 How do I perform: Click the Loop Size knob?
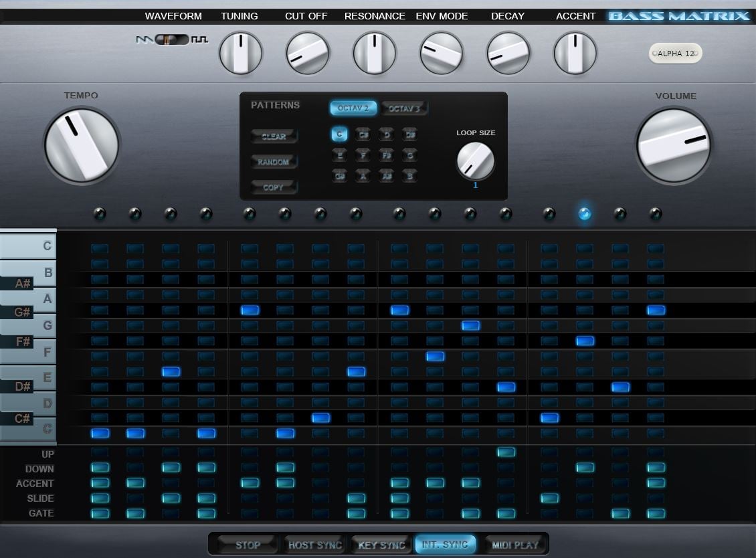[x=475, y=161]
